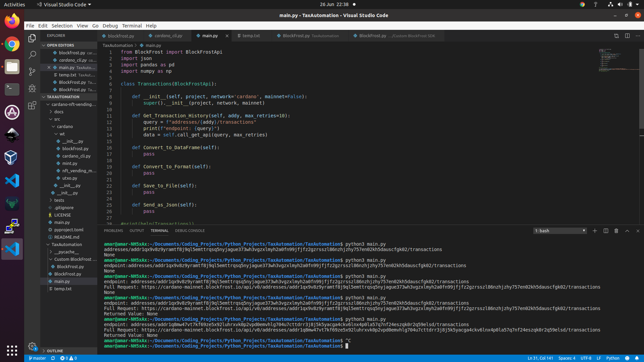This screenshot has width=644, height=362.
Task: Open the editor More Actions ellipsis
Action: (638, 36)
